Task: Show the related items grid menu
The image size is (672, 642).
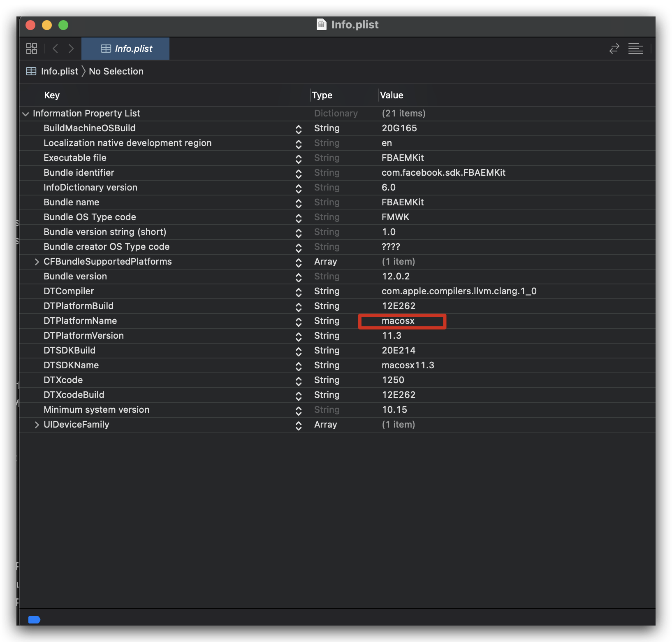Action: [32, 48]
